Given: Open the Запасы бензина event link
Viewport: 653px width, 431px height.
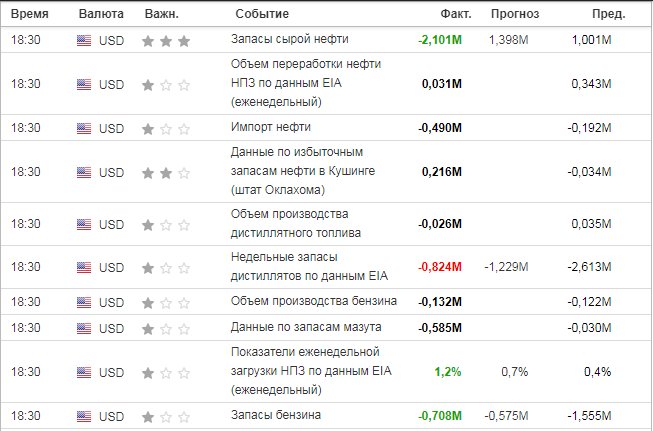Looking at the screenshot, I should [276, 415].
